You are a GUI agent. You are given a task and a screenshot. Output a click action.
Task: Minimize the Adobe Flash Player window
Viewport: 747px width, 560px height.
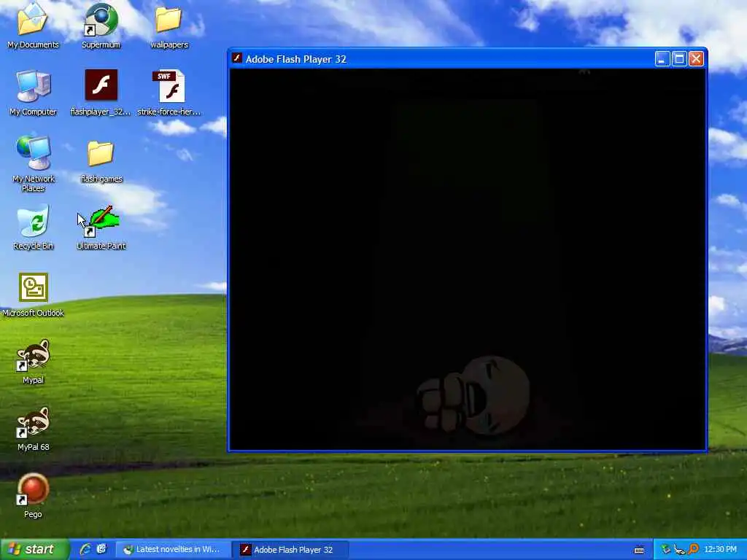pos(662,59)
